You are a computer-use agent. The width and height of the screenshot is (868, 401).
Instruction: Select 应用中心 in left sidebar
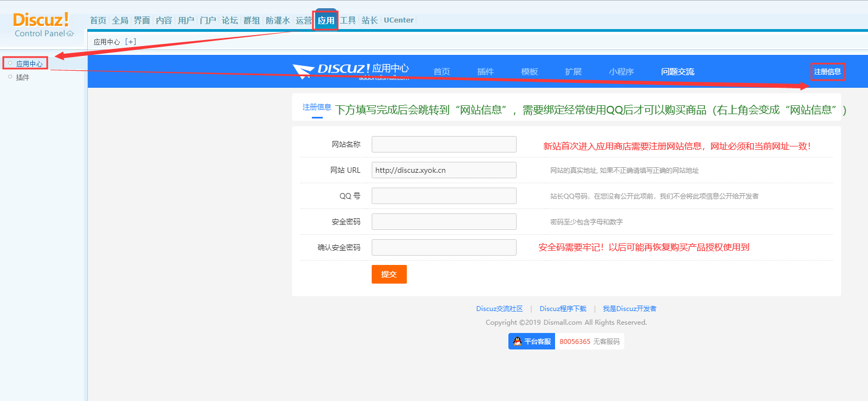[29, 64]
